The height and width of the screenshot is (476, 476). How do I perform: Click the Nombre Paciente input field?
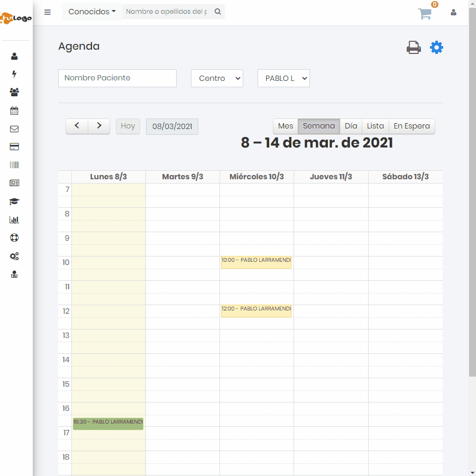pos(117,78)
